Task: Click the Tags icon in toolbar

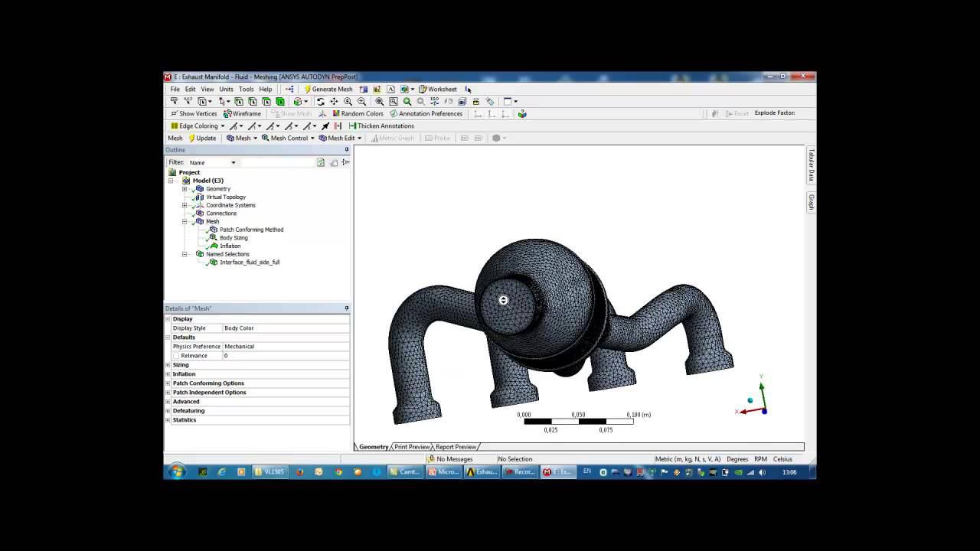Action: (x=490, y=101)
